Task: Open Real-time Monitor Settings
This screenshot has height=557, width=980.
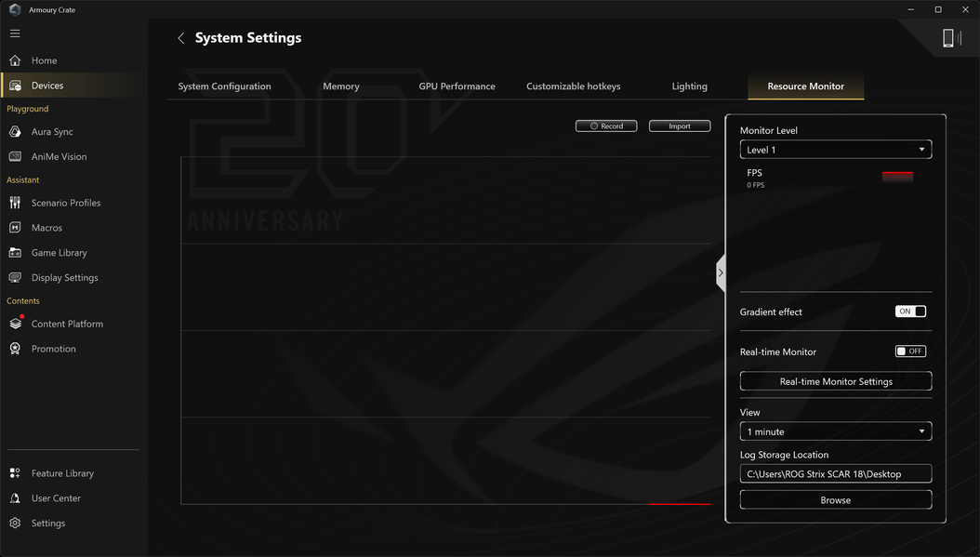Action: coord(836,381)
